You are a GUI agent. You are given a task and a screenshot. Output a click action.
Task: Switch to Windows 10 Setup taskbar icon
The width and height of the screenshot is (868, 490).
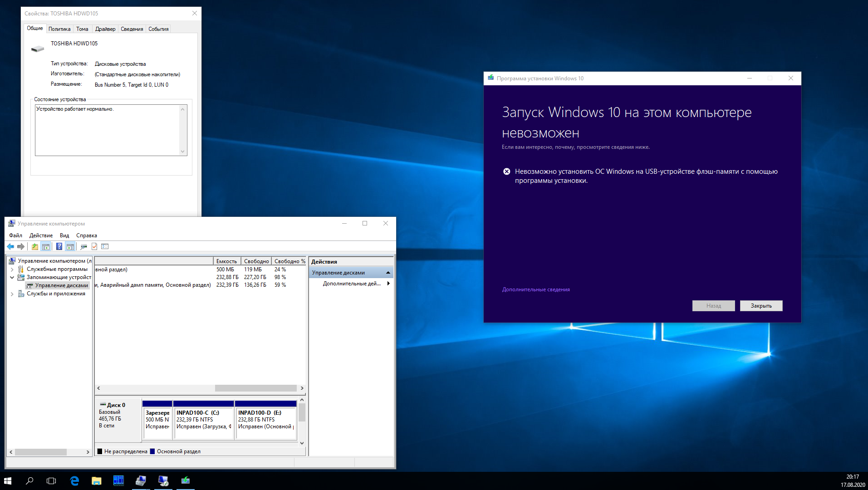[x=185, y=481]
